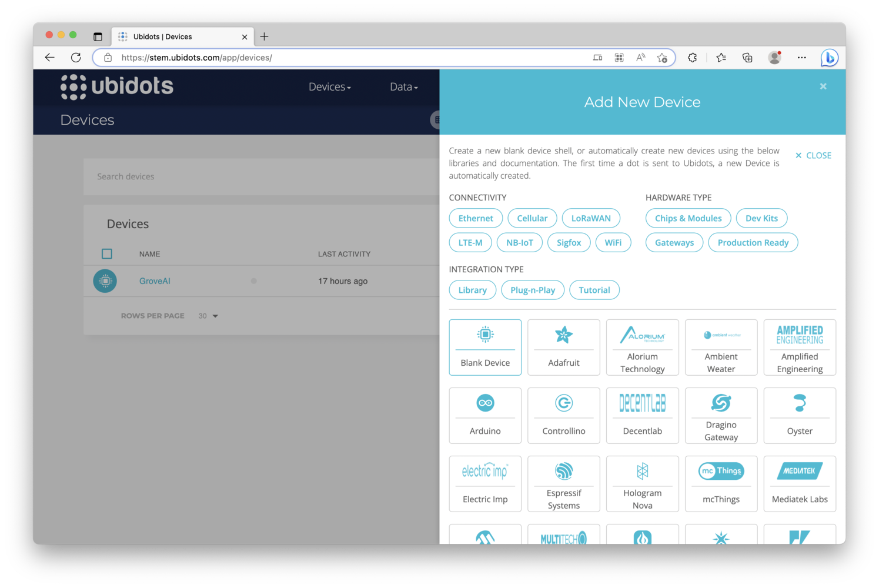Image resolution: width=879 pixels, height=588 pixels.
Task: Sort by the NAME column header
Action: pos(149,254)
